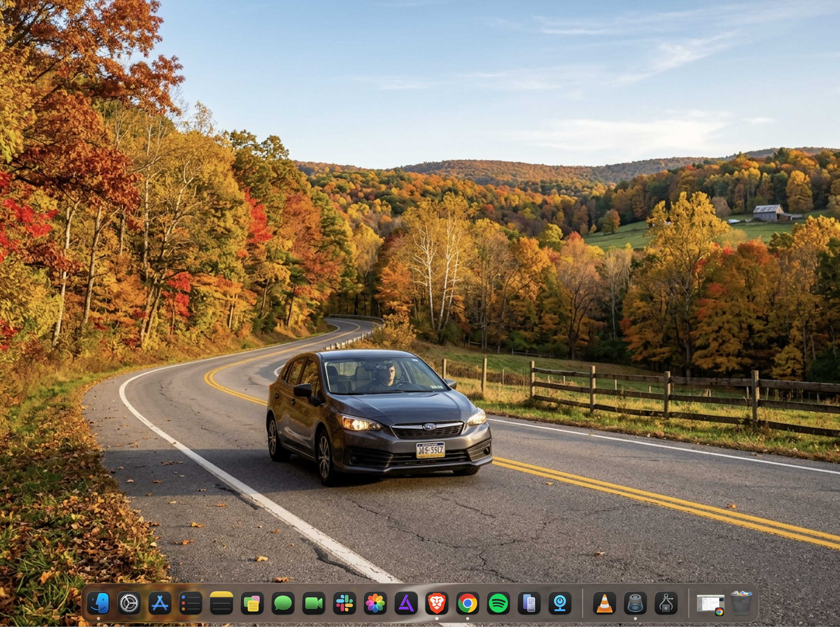
Task: Launch VLC media player
Action: pyautogui.click(x=604, y=603)
